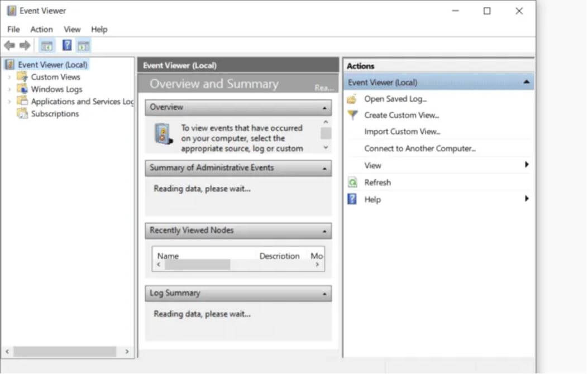
Task: Collapse the Log Summary section
Action: point(325,294)
